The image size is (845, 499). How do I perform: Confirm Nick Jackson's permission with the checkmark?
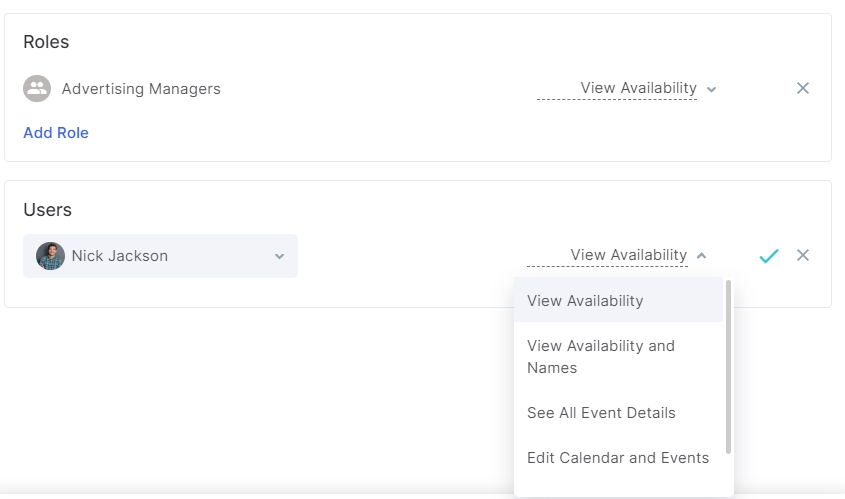click(768, 255)
